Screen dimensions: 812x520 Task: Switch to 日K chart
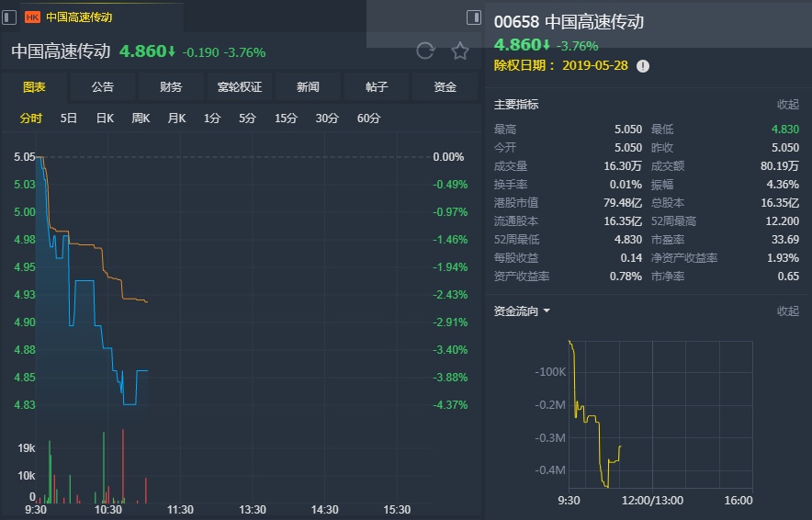point(105,119)
